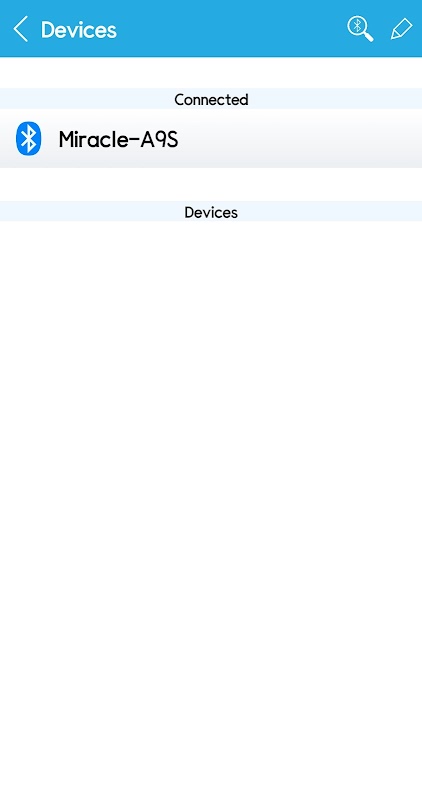Go back using the header arrow
The width and height of the screenshot is (422, 800).
point(21,29)
